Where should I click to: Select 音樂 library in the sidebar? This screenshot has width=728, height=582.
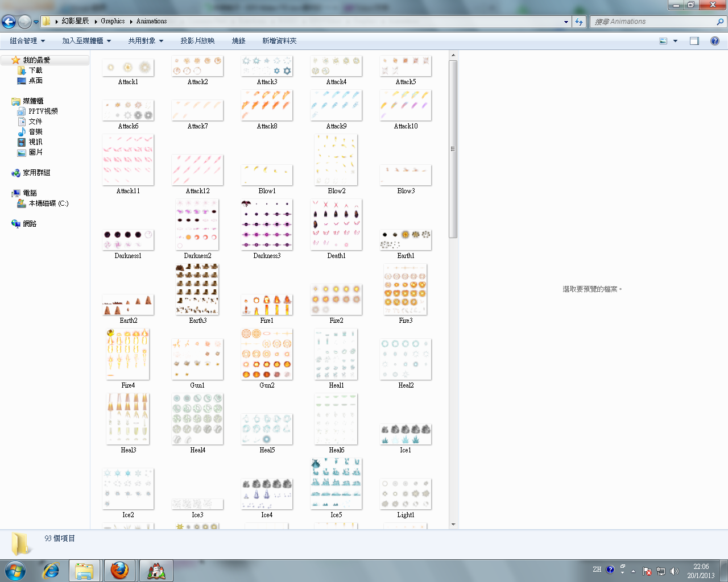(35, 132)
